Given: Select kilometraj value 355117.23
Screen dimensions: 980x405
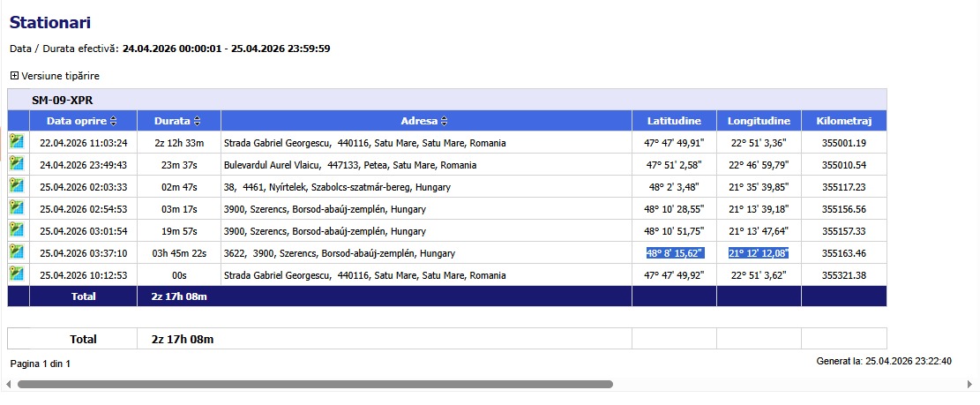Looking at the screenshot, I should point(844,187).
